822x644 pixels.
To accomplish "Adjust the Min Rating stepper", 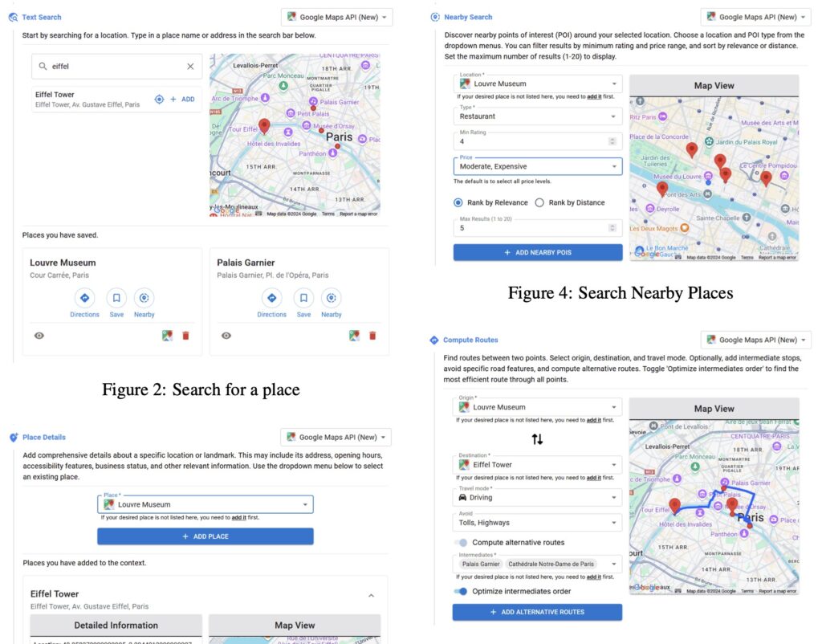I will (x=612, y=141).
